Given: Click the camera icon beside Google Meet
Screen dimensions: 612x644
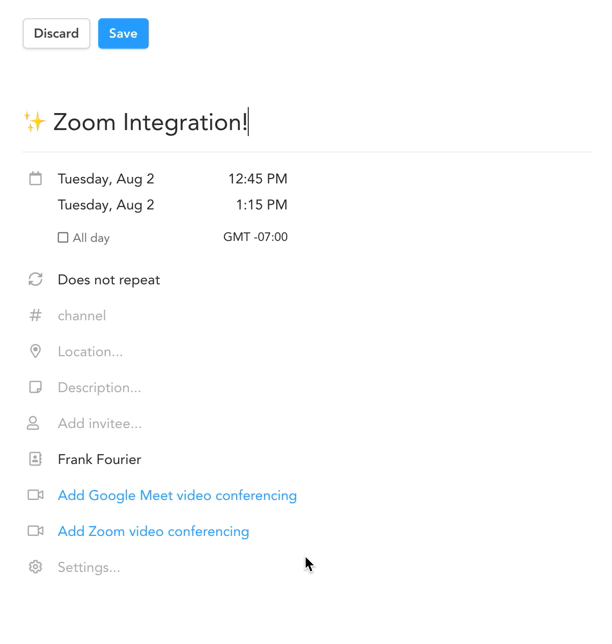Looking at the screenshot, I should 35,495.
